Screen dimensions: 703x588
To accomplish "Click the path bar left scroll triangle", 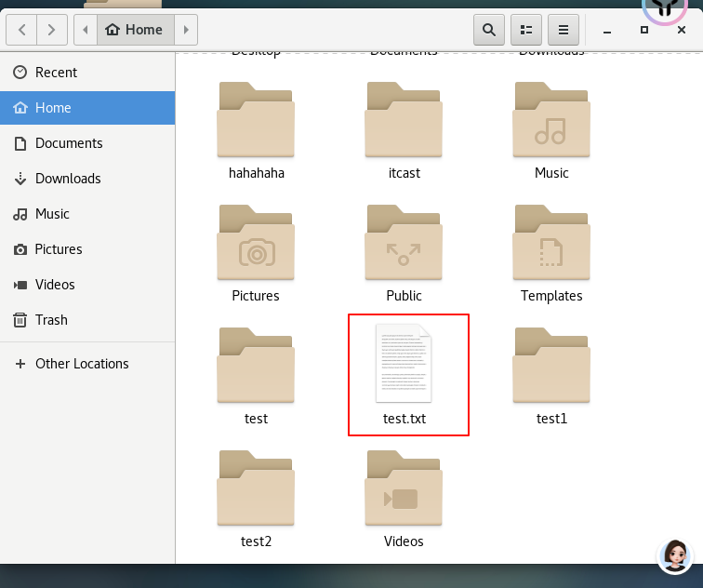I will coord(86,30).
